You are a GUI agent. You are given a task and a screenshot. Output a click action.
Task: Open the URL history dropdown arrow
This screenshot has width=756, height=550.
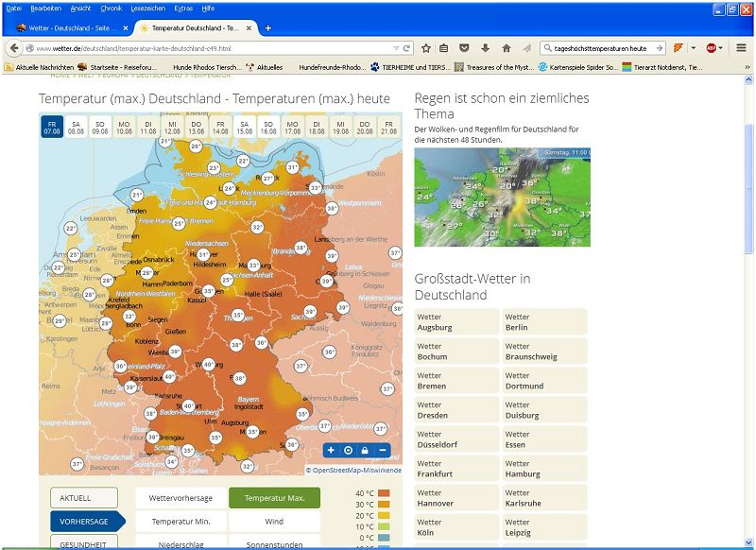396,47
